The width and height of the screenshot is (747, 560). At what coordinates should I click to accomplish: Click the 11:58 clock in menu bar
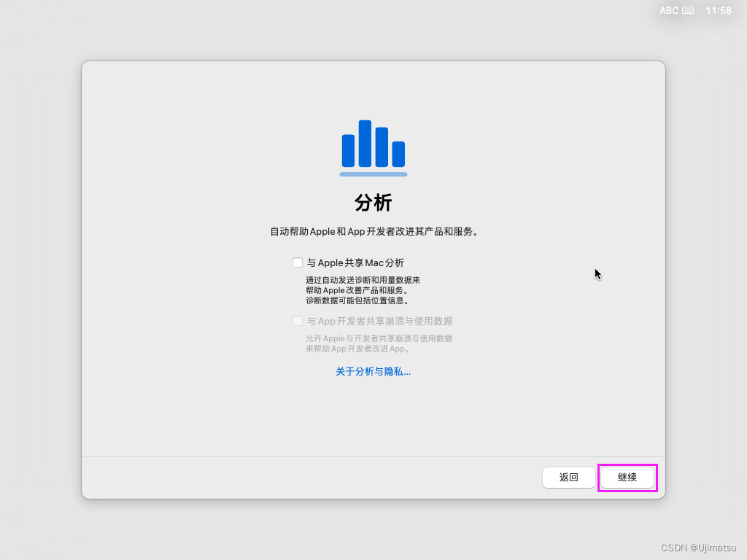click(719, 10)
